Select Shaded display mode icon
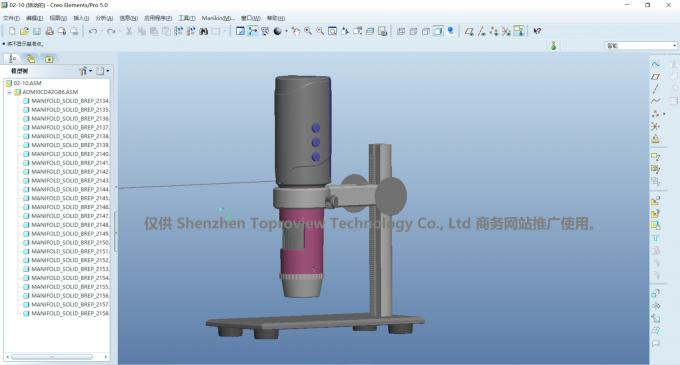Image resolution: width=680 pixels, height=365 pixels. [438, 31]
